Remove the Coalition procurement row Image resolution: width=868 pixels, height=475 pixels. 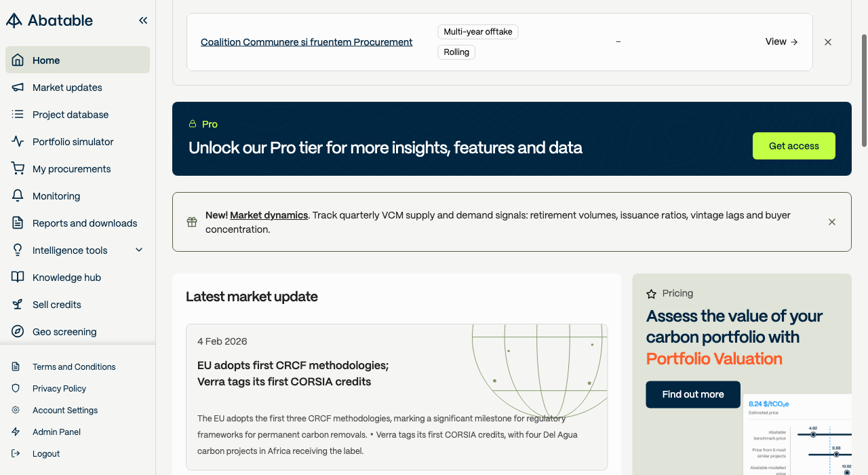tap(828, 42)
